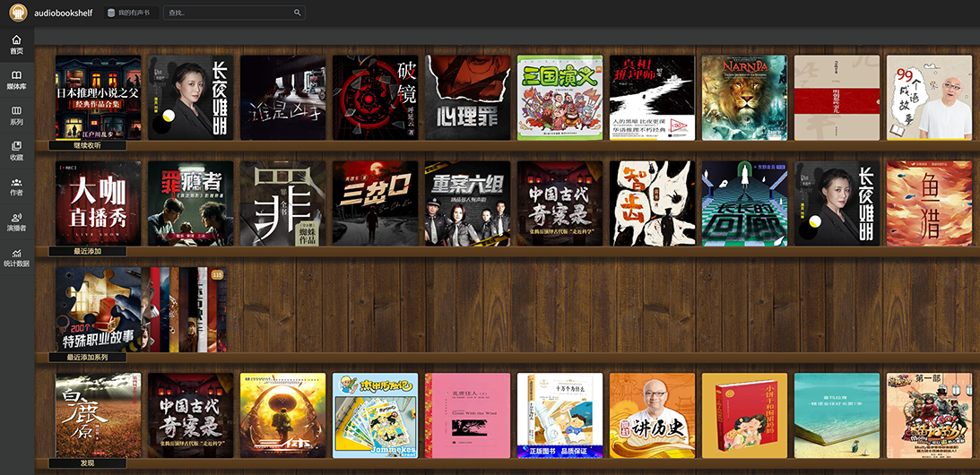The image size is (980, 475).
Task: Open 重案六组 book cover
Action: pyautogui.click(x=467, y=203)
